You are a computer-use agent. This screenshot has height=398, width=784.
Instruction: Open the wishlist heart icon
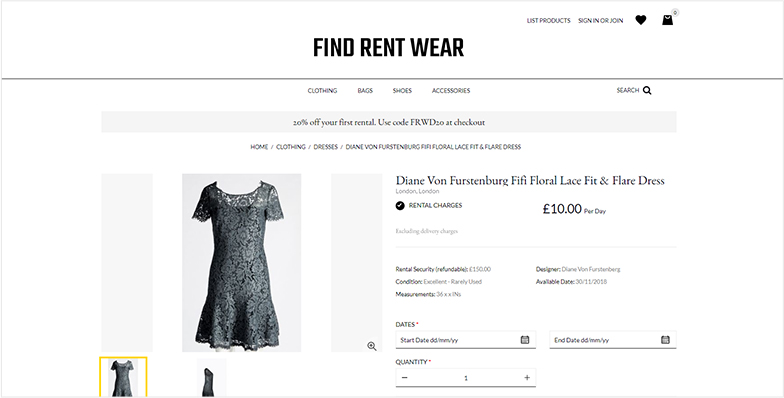(640, 20)
